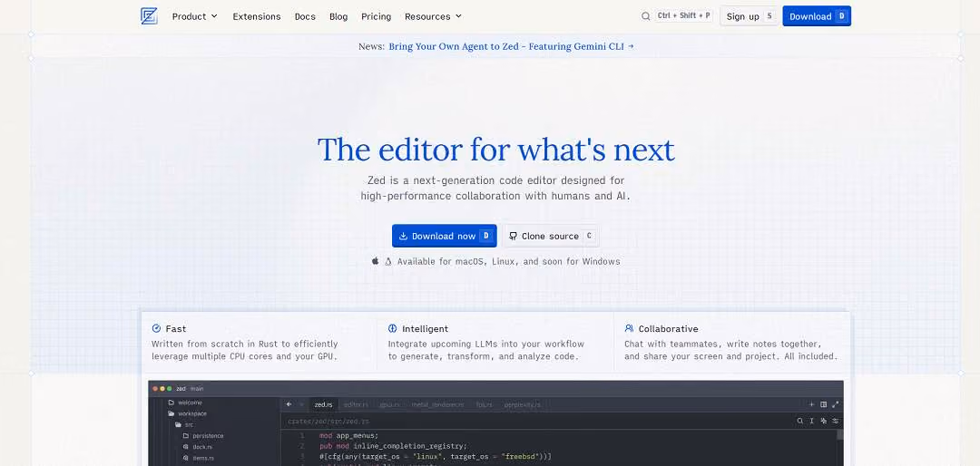
Task: Click the Apple logo icon
Action: [375, 261]
